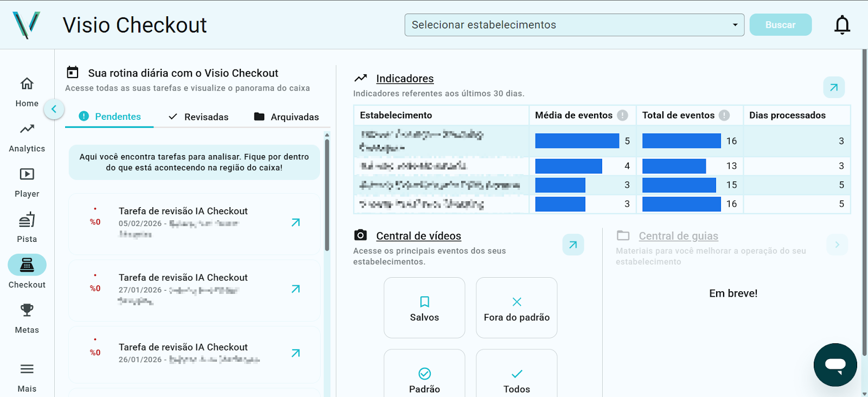Expand Indicadores panel with arrow button

[833, 87]
